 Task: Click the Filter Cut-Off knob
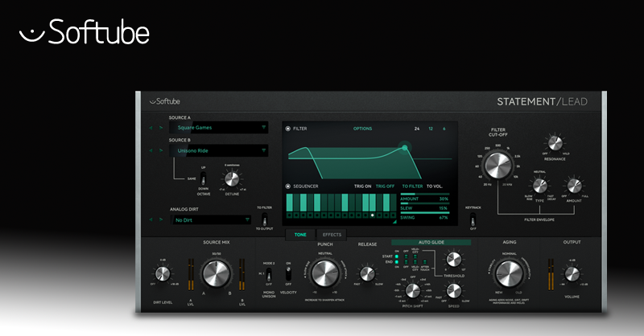tap(497, 166)
